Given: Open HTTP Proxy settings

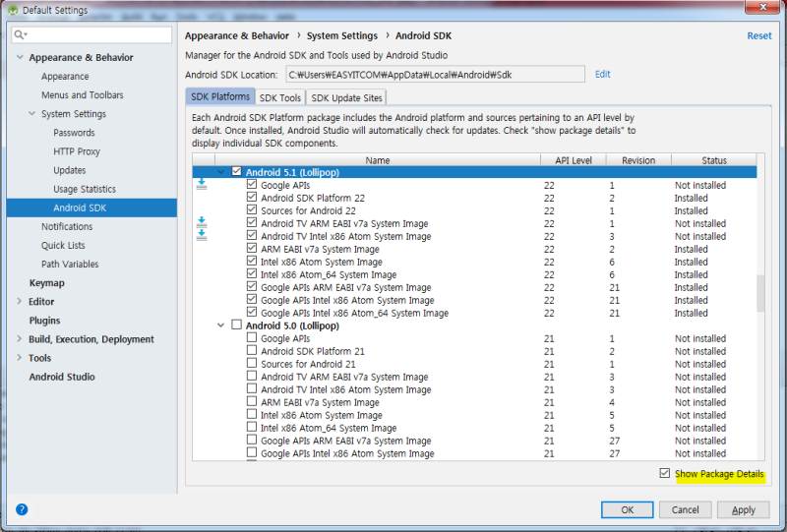Looking at the screenshot, I should [x=77, y=151].
